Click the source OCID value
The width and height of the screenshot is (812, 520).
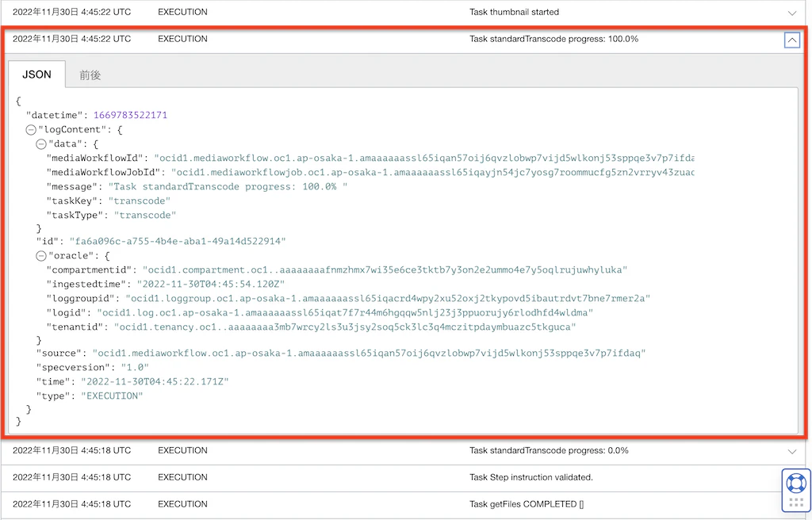(x=370, y=354)
